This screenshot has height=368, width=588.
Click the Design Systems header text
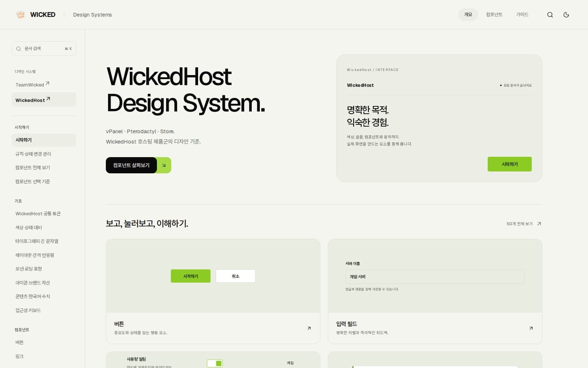pos(92,15)
